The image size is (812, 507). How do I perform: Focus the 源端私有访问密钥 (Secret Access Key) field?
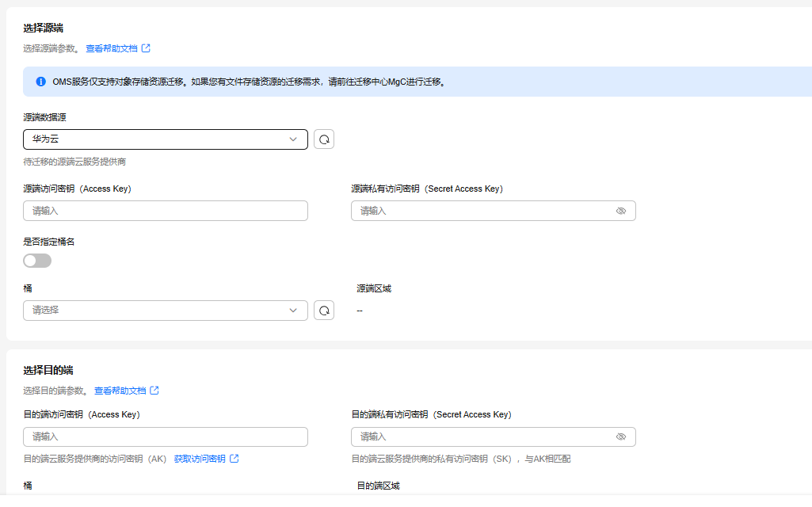[494, 211]
